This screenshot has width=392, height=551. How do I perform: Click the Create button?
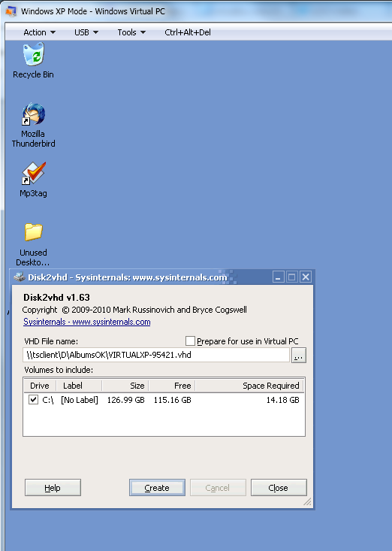(x=157, y=488)
